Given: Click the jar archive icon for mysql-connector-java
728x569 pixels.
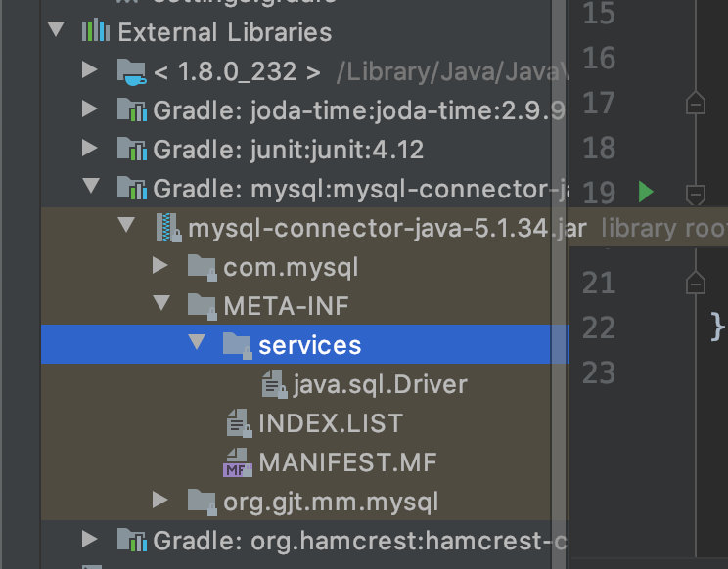Looking at the screenshot, I should click(168, 227).
